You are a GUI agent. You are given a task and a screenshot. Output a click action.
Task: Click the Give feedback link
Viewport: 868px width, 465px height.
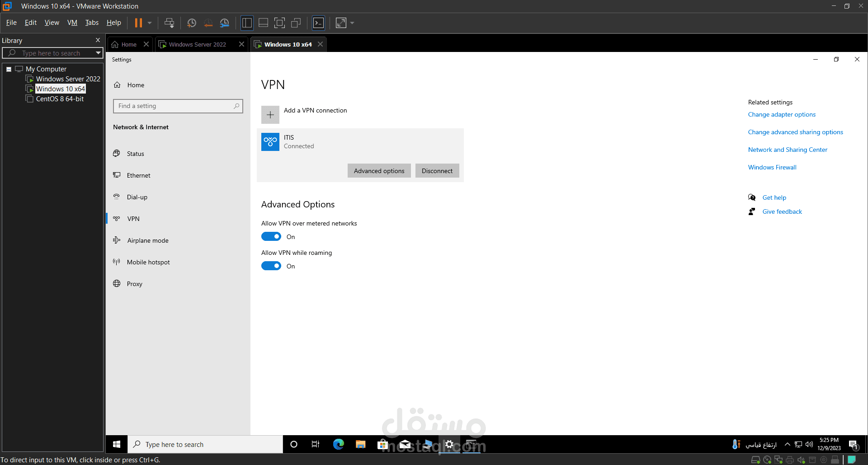[x=782, y=212]
